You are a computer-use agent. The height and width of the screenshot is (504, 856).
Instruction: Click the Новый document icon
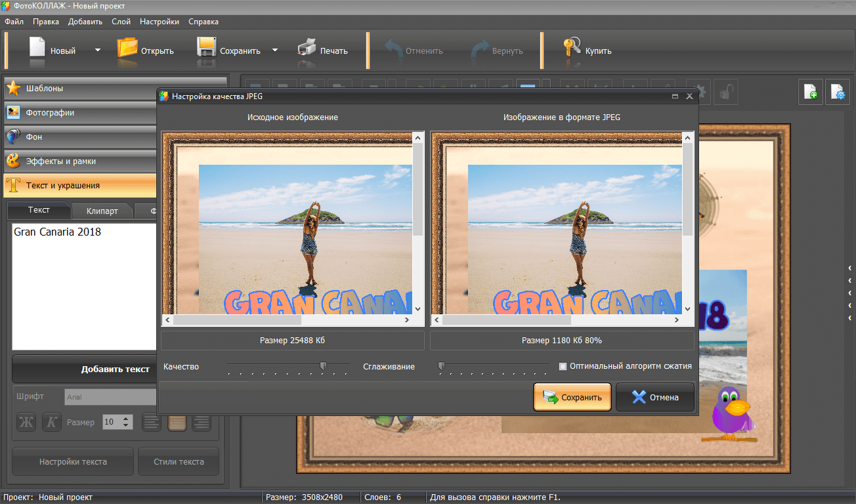[37, 48]
